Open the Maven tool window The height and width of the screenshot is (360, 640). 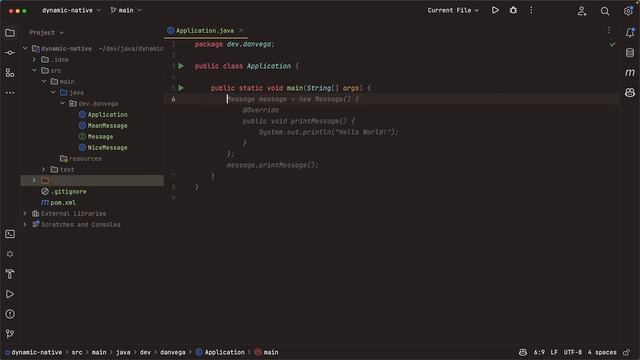(x=630, y=73)
